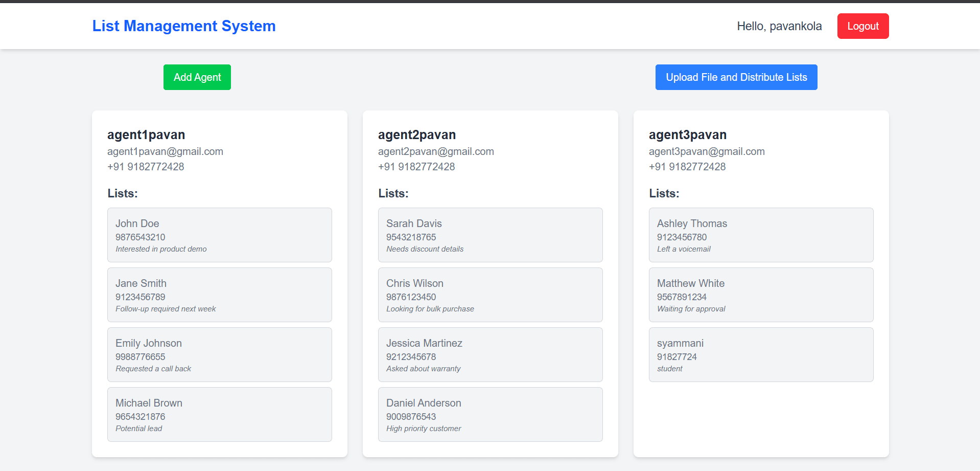Screen dimensions: 980x471
Task: Choose the Michael Brown potential lead card
Action: pos(219,414)
